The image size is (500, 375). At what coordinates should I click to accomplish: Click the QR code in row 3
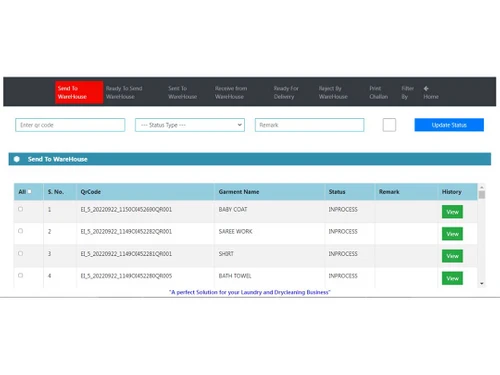point(126,254)
